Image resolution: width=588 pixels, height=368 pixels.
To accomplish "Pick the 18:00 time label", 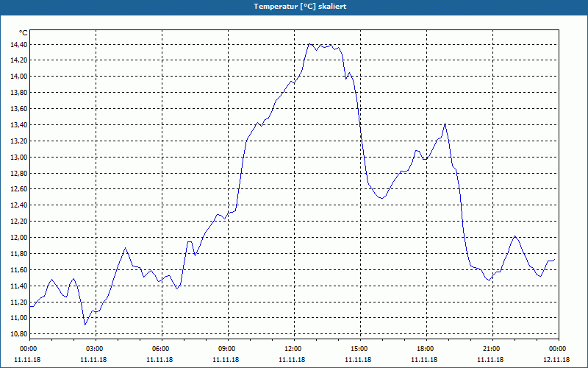I will click(426, 349).
